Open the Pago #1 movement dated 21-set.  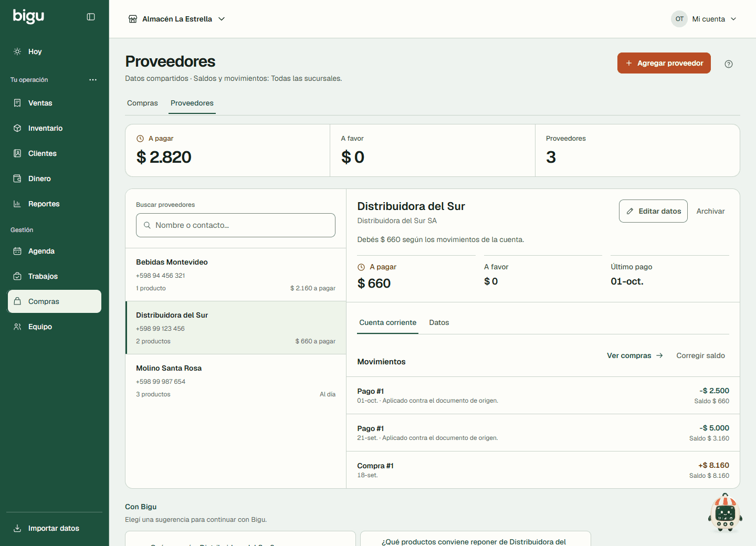click(543, 433)
